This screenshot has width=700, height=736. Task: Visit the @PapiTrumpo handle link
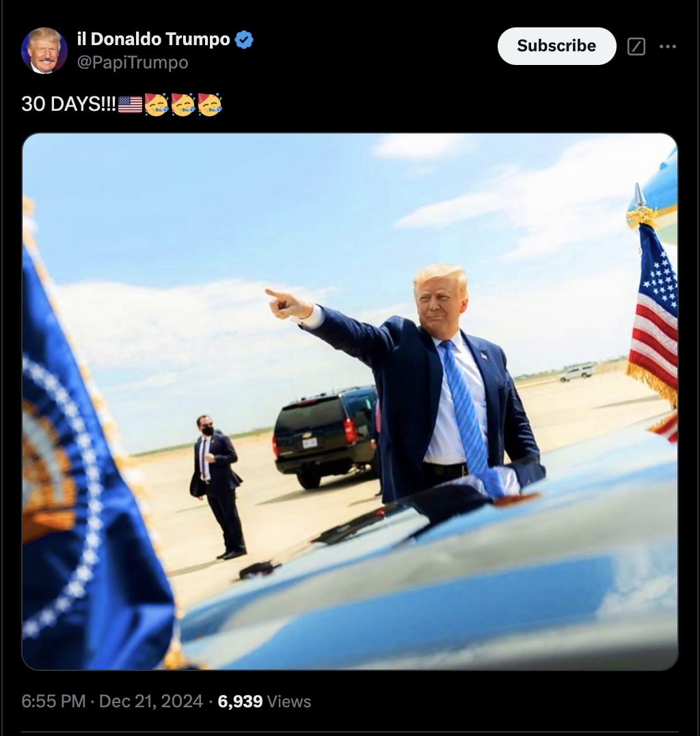click(133, 62)
